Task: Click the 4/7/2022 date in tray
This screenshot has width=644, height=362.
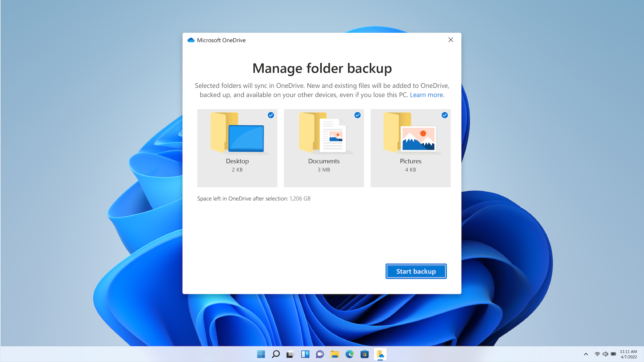Action: click(629, 357)
